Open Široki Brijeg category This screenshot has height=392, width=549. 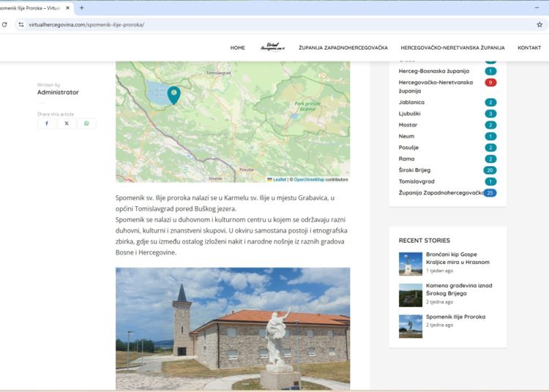[414, 170]
